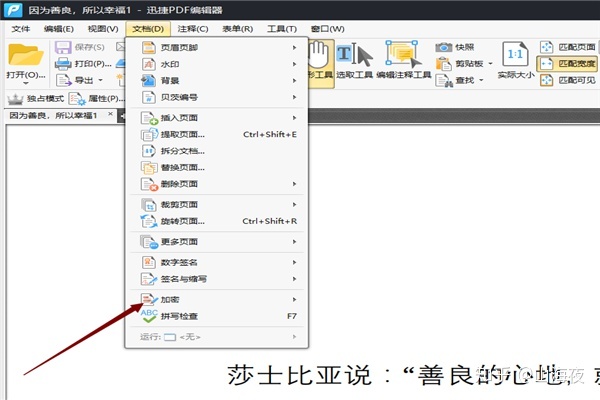Screen dimensions: 600x400
Task: Select 水印 in the document menu
Action: point(217,64)
